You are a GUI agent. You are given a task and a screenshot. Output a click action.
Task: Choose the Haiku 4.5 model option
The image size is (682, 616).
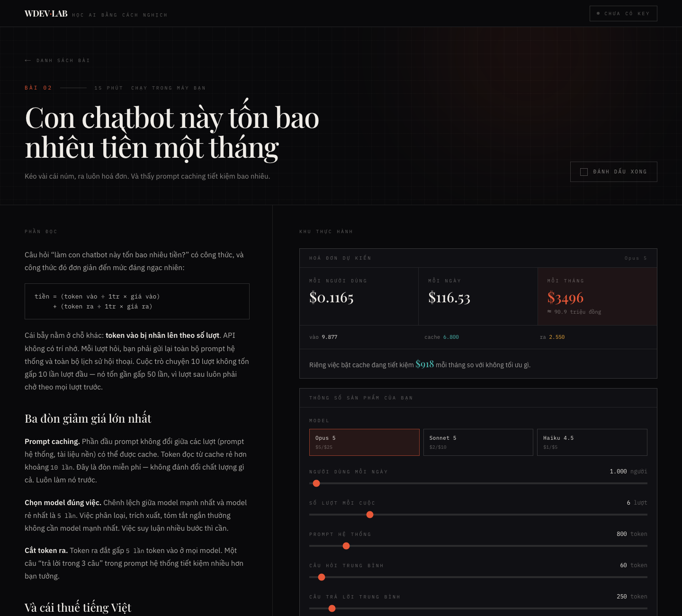592,442
